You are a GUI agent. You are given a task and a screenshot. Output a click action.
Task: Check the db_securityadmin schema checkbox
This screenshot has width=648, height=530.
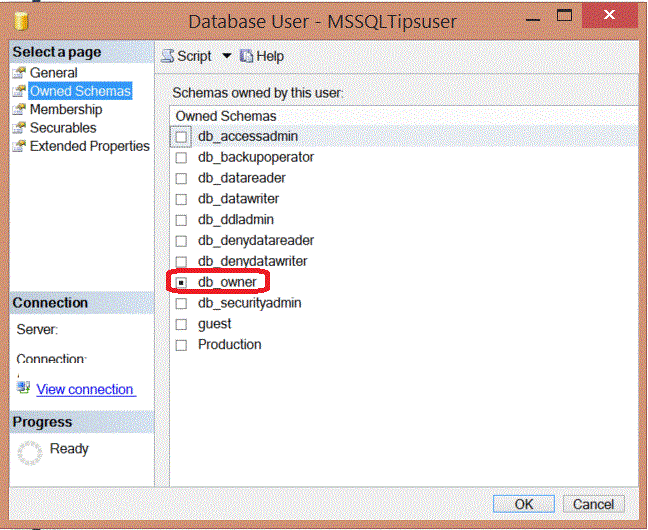[x=181, y=303]
